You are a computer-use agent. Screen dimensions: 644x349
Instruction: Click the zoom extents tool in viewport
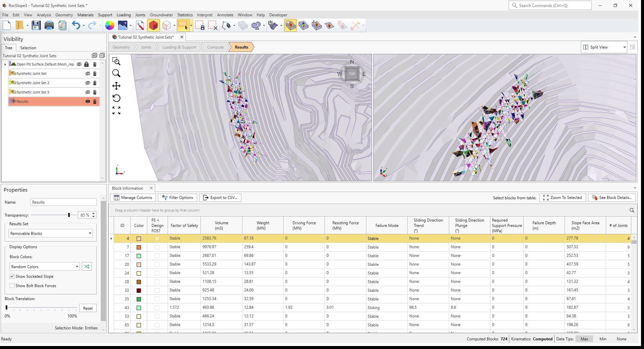116,110
